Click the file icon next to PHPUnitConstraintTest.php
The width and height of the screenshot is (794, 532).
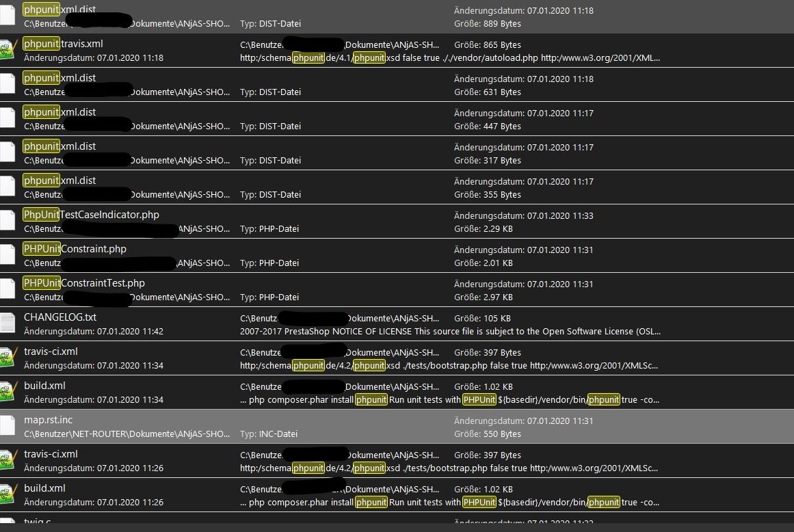8,289
